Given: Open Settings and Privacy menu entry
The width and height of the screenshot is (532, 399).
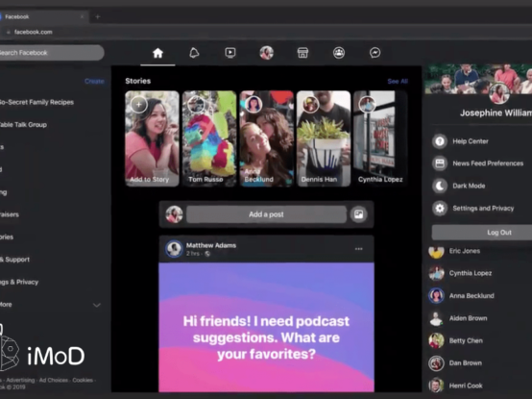Looking at the screenshot, I should [483, 209].
